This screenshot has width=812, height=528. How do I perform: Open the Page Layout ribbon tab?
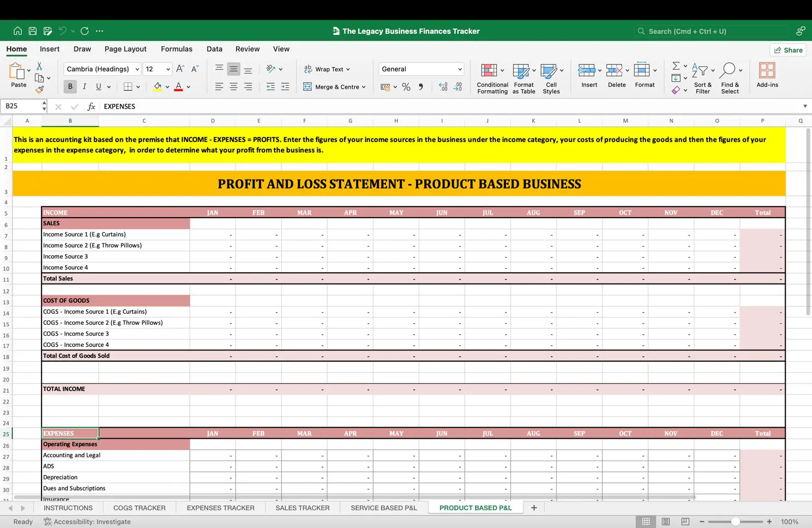pyautogui.click(x=125, y=49)
